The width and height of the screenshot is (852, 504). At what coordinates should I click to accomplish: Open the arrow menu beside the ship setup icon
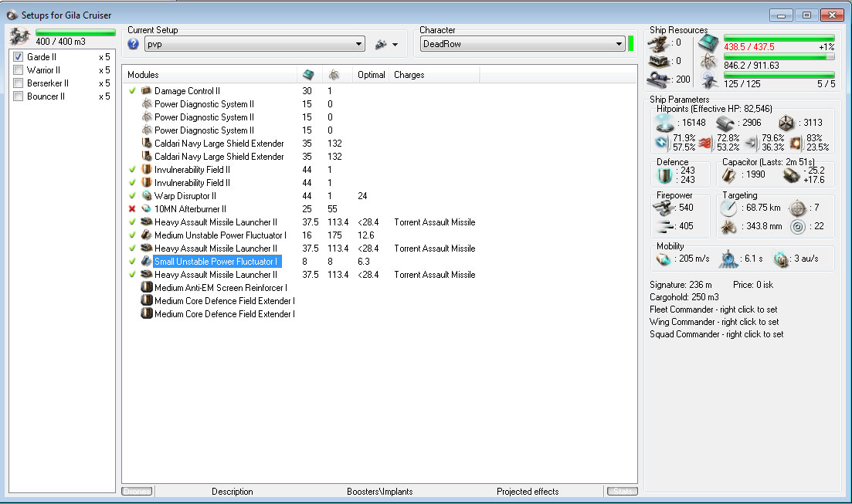[x=395, y=45]
